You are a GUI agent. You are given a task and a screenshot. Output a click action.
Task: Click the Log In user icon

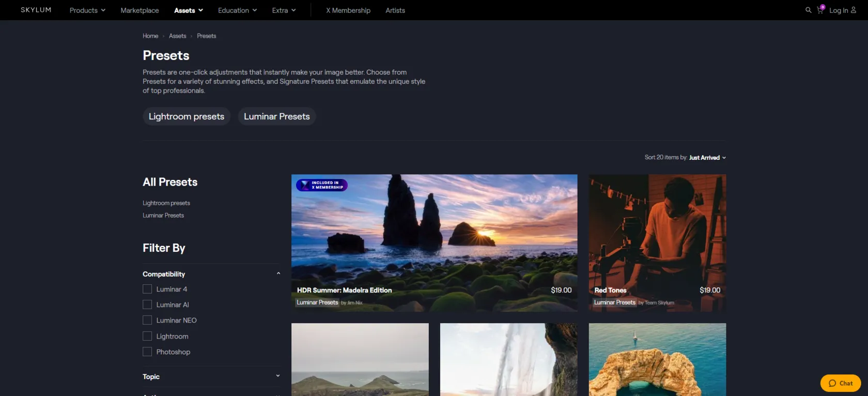(853, 10)
